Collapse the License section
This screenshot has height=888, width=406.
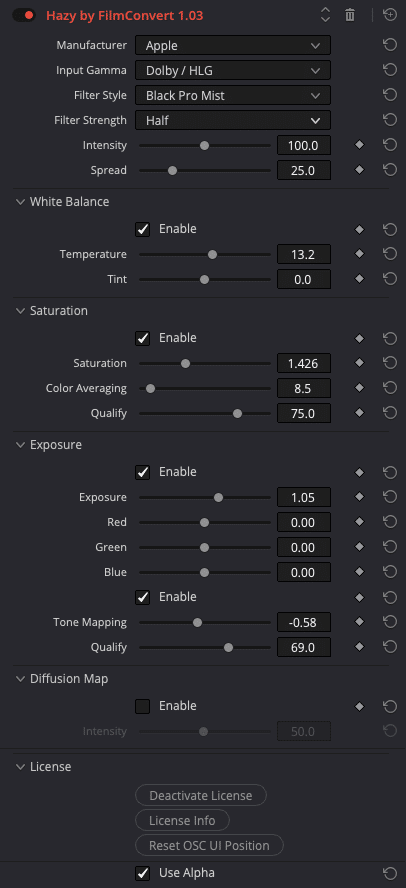pos(20,767)
